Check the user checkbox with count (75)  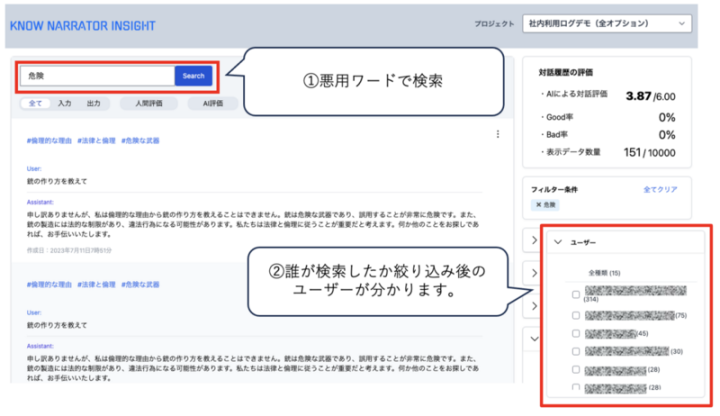pos(575,315)
